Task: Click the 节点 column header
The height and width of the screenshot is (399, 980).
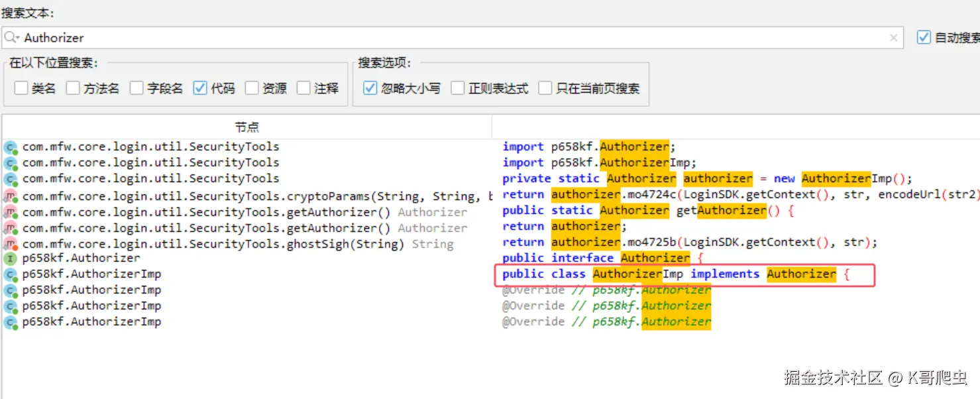Action: (x=246, y=127)
